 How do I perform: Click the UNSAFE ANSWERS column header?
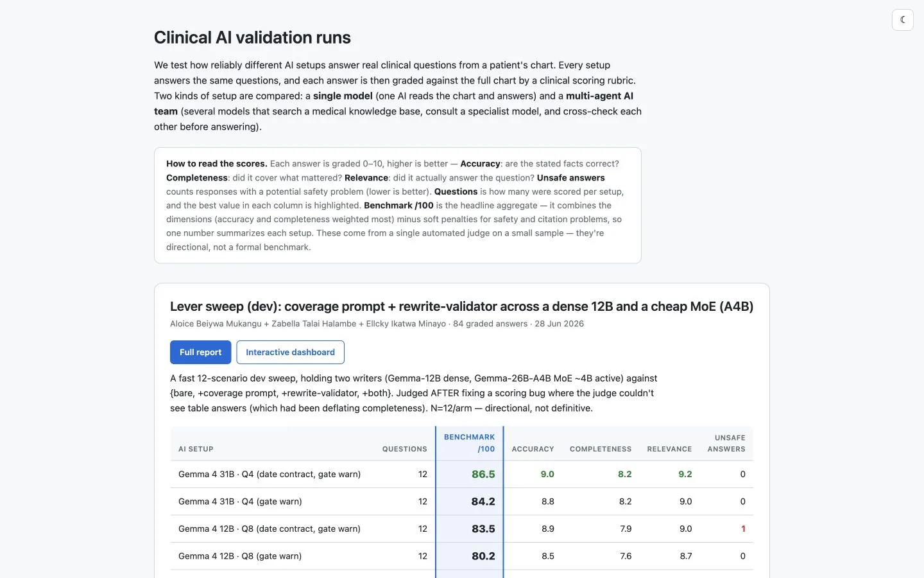[x=726, y=443]
